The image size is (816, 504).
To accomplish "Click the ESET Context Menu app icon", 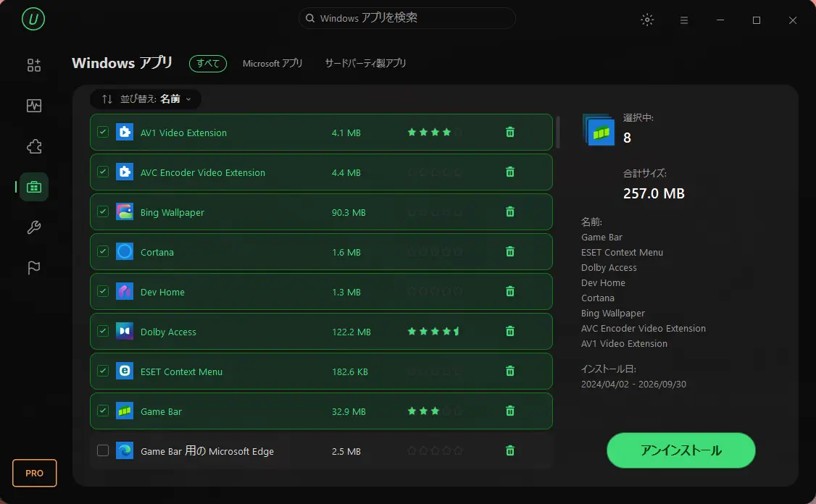I will point(125,371).
